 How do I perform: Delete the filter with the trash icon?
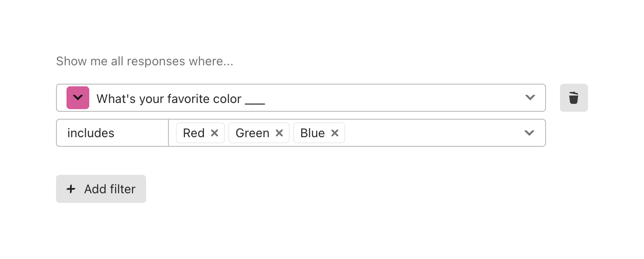[x=574, y=98]
